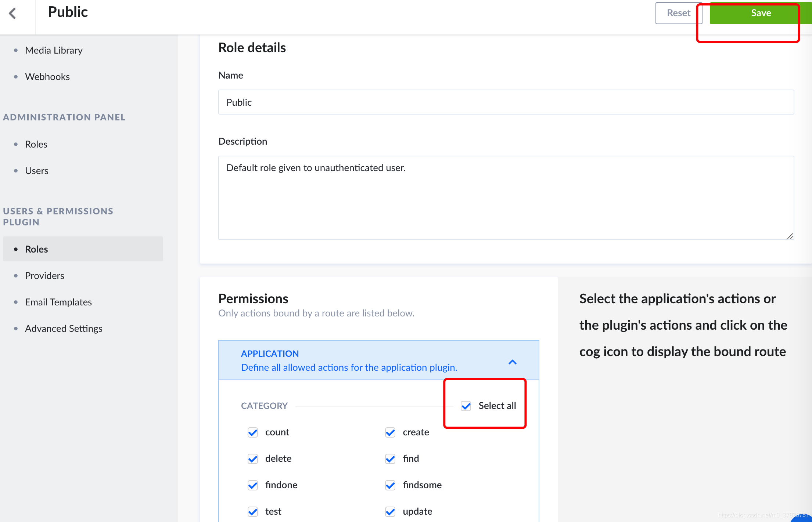Screen dimensions: 812x522
Task: Open the Providers settings page
Action: click(44, 276)
